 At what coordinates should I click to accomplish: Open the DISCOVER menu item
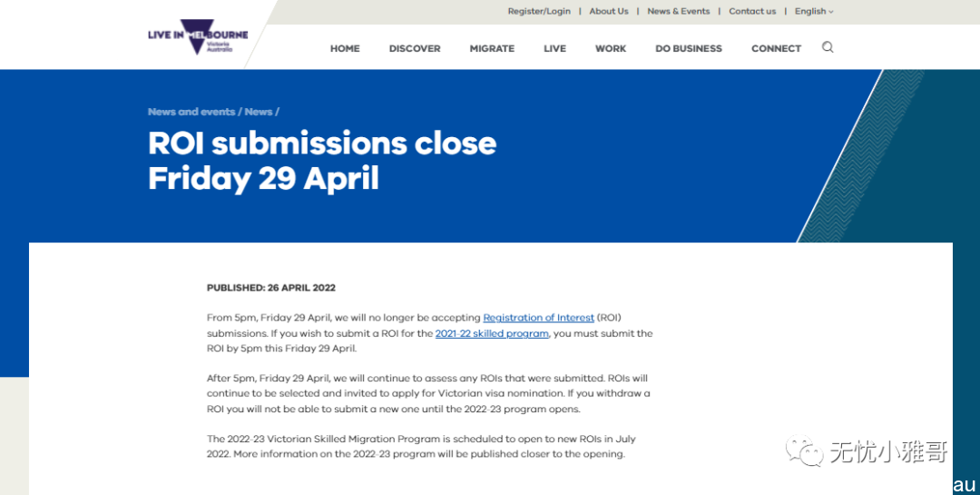pos(415,48)
